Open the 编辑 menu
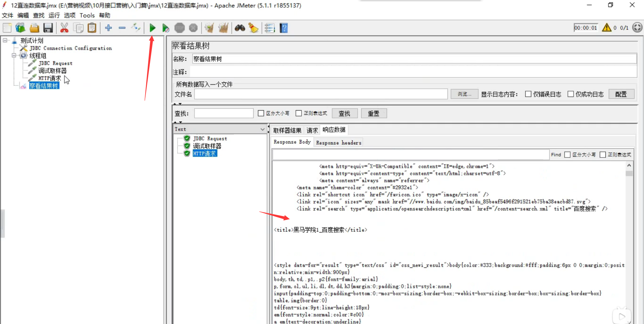The image size is (644, 324). tap(23, 15)
